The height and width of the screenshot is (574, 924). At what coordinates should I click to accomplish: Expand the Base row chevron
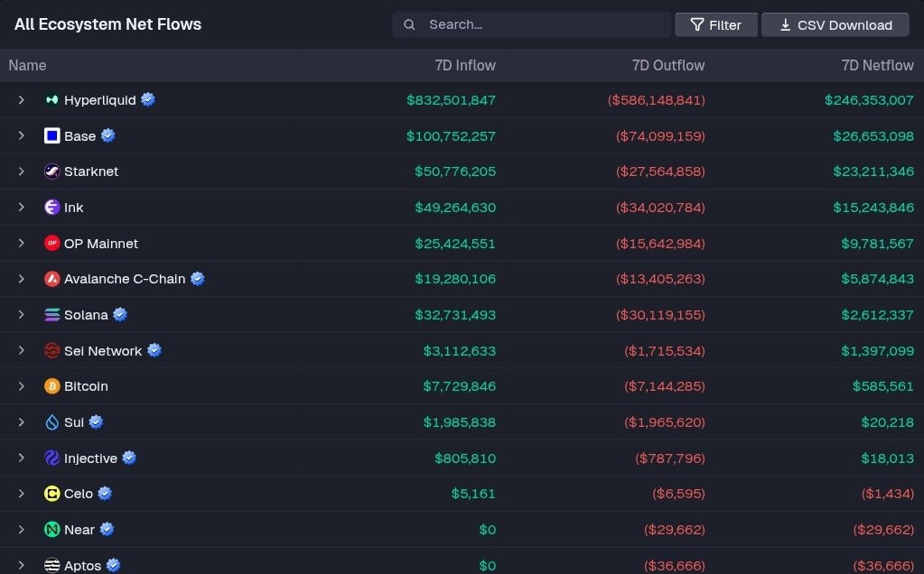21,135
